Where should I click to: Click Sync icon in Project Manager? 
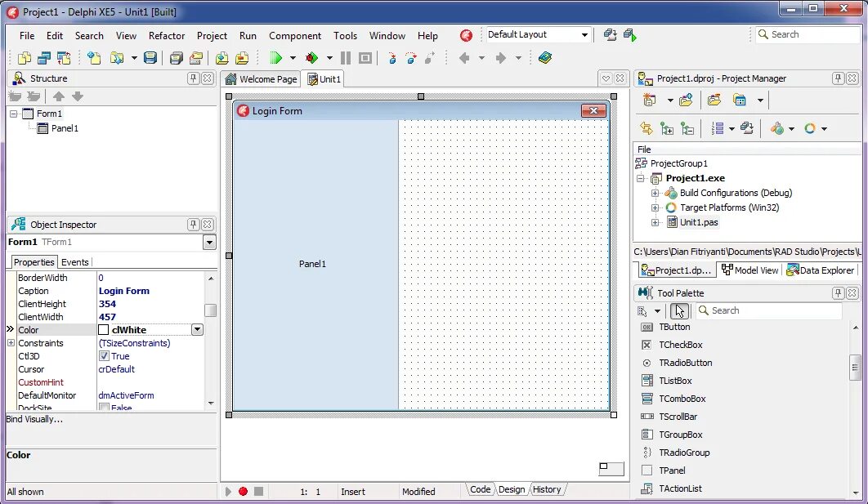[x=646, y=128]
